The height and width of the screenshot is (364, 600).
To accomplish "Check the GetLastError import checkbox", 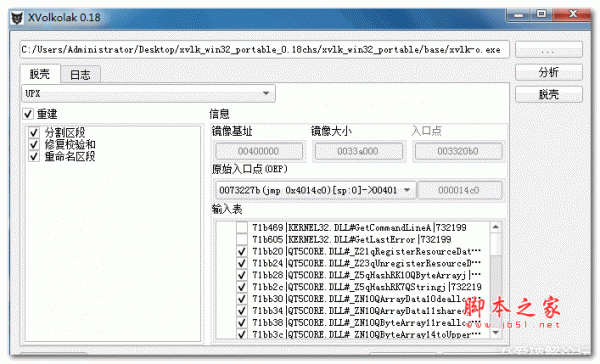I will (x=242, y=240).
